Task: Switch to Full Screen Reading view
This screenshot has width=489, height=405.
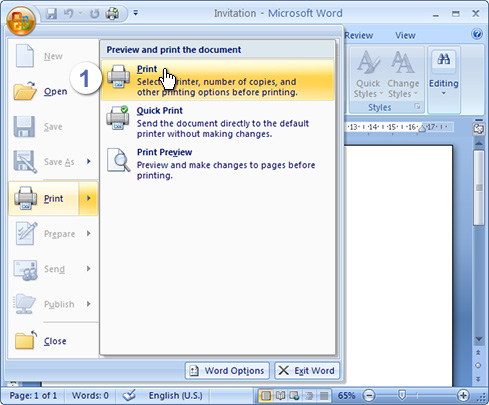Action: pyautogui.click(x=280, y=396)
